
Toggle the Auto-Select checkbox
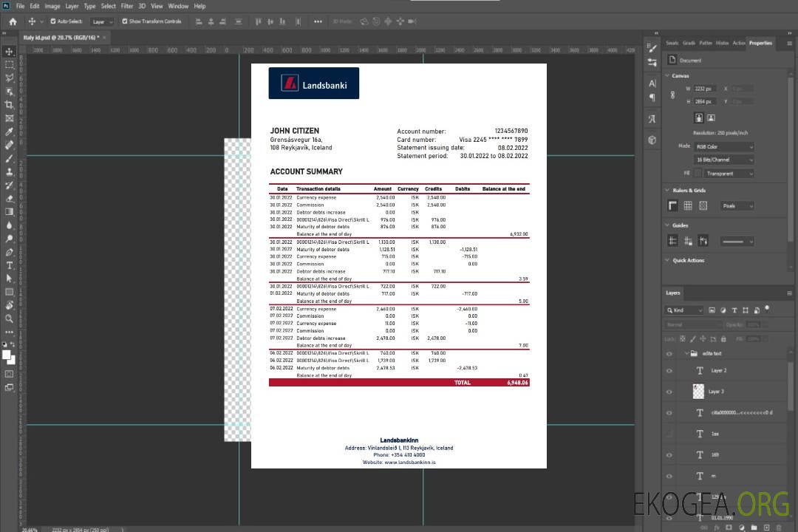point(53,21)
